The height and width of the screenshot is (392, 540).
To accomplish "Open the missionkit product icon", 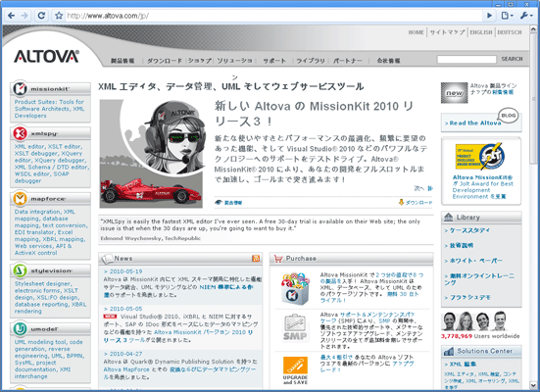I will (20, 88).
